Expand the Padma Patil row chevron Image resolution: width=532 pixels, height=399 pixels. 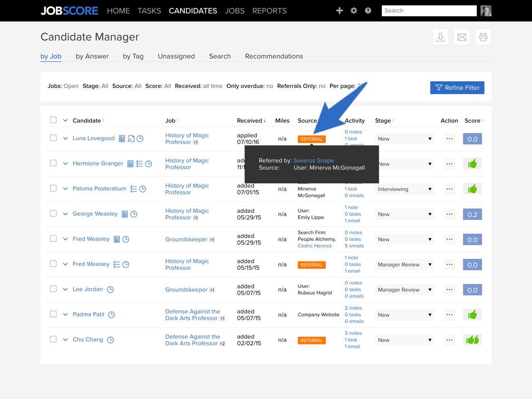(x=65, y=314)
